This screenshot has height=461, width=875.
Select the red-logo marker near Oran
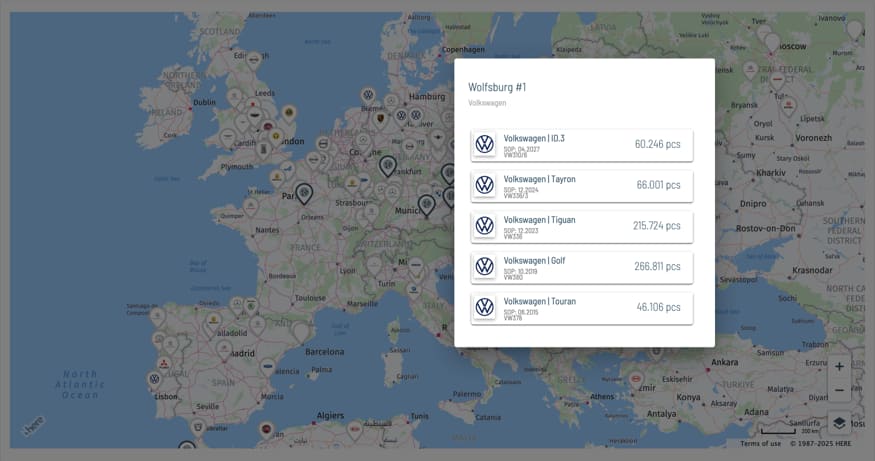[267, 430]
